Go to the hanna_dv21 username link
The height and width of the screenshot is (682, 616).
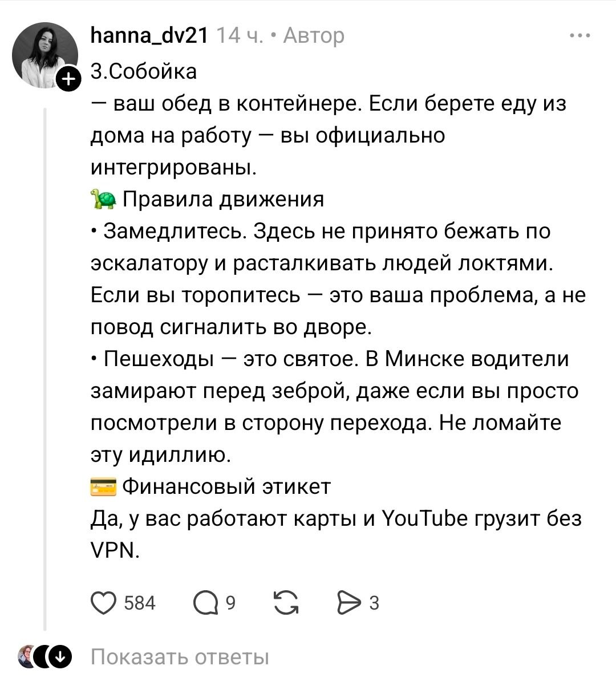149,36
